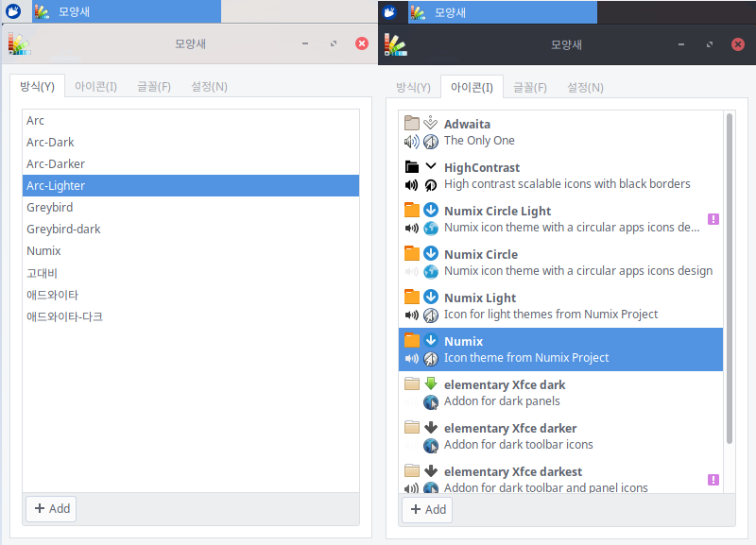Click the HighContrast black folder icon
The width and height of the screenshot is (756, 545).
pos(412,167)
